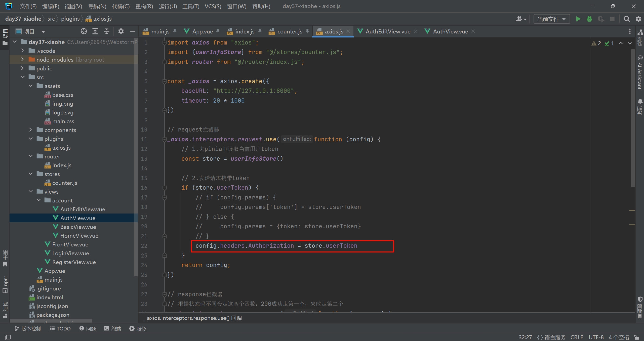644x341 pixels.
Task: Fold the function block at line 11
Action: click(x=165, y=139)
